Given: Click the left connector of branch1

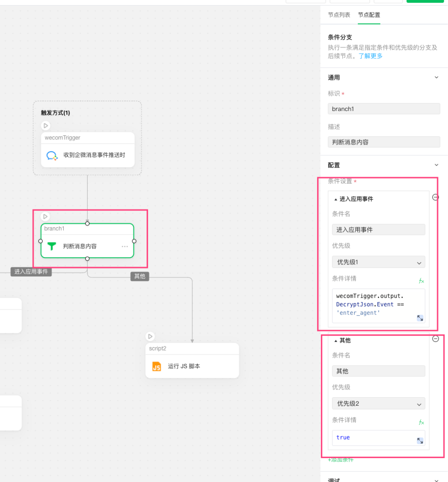Looking at the screenshot, I should click(x=41, y=241).
